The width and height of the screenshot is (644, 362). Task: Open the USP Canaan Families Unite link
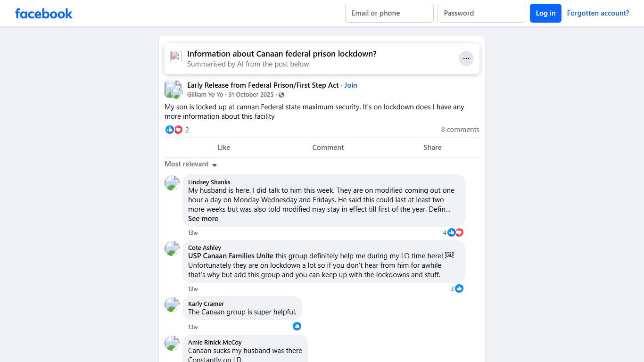coord(231,256)
